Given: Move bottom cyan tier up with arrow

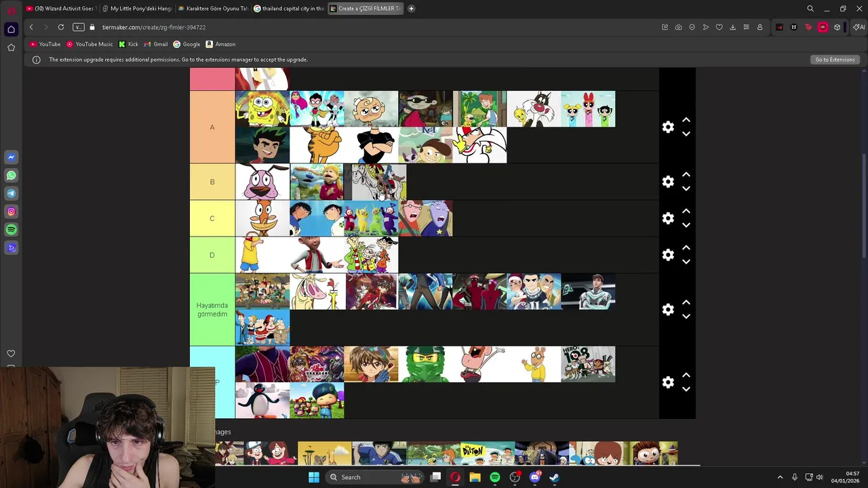Looking at the screenshot, I should (x=686, y=375).
